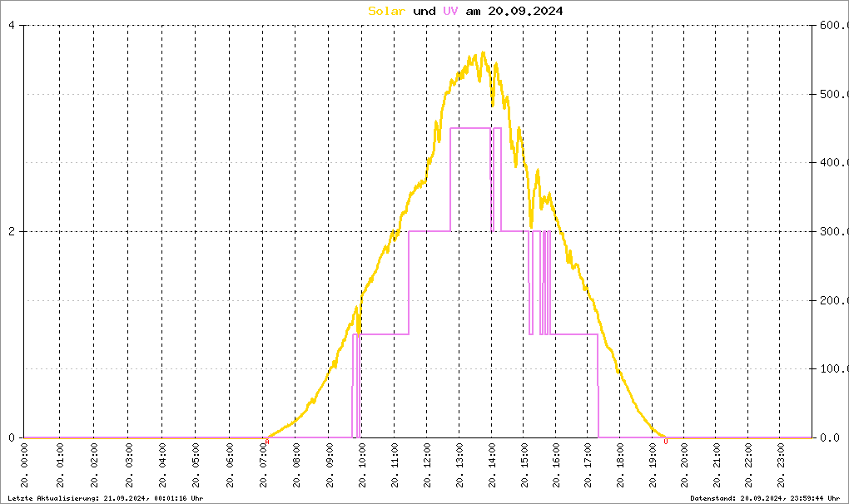849x504 pixels.
Task: Click the time label "20. 12:00"
Action: coord(427,466)
